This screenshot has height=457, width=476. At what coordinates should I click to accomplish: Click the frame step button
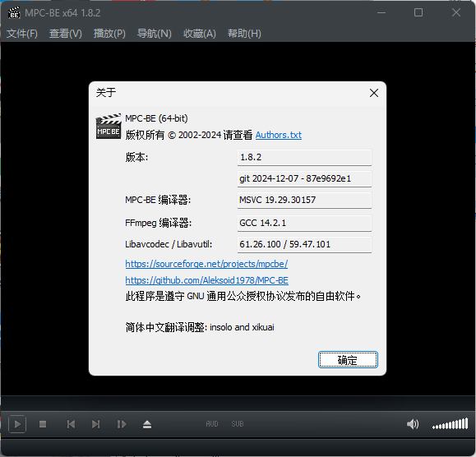[122, 424]
